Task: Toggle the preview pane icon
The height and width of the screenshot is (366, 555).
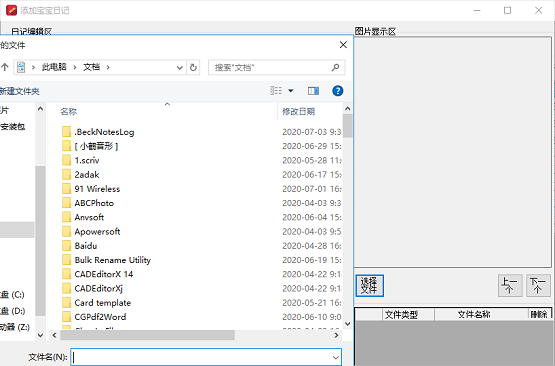Action: (x=313, y=91)
